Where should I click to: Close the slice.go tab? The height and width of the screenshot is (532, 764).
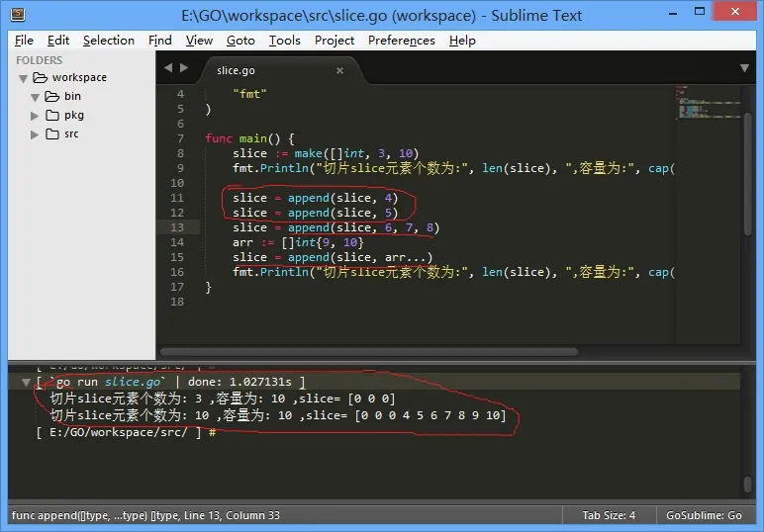click(339, 70)
